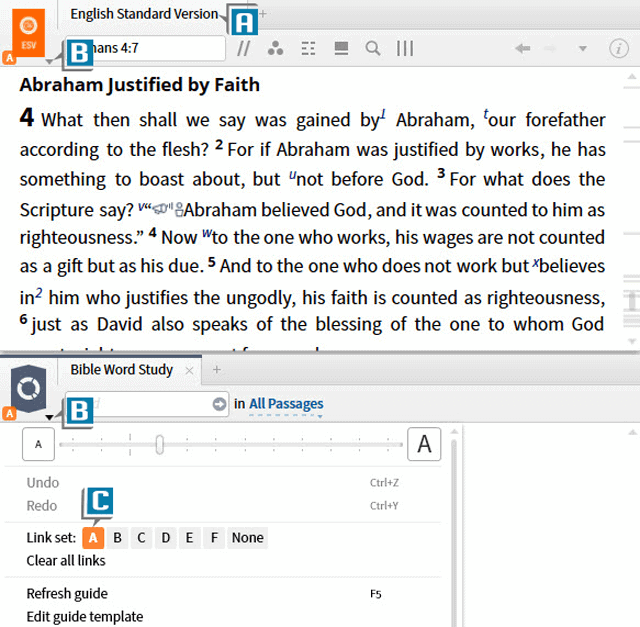
Task: Open the information panel icon
Action: 619,48
